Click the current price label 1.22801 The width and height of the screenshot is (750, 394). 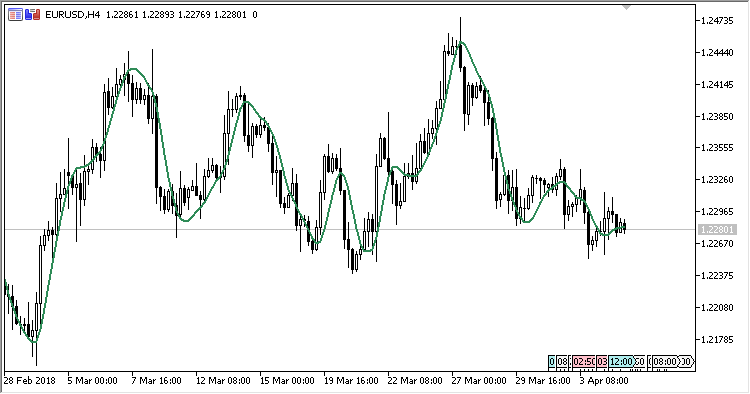[716, 230]
